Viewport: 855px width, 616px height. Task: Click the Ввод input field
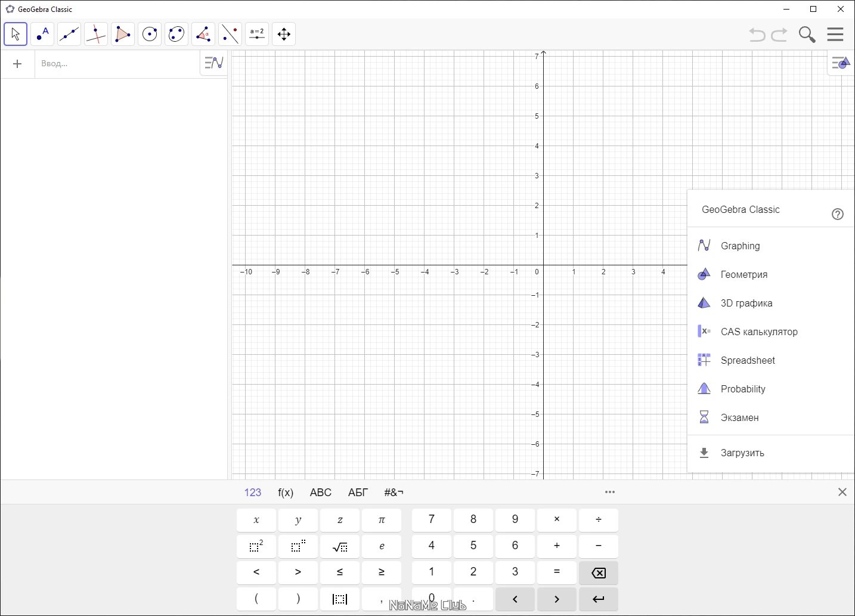tap(117, 64)
